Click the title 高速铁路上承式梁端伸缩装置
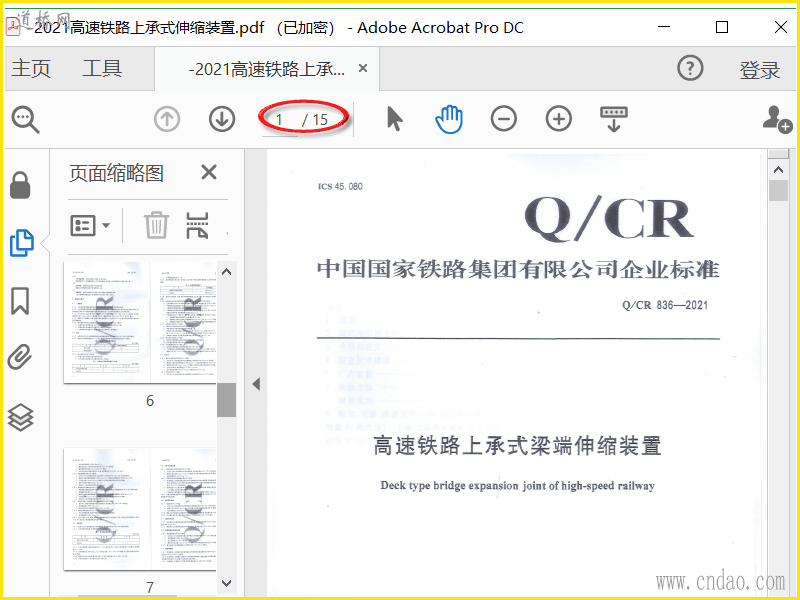 pos(517,445)
